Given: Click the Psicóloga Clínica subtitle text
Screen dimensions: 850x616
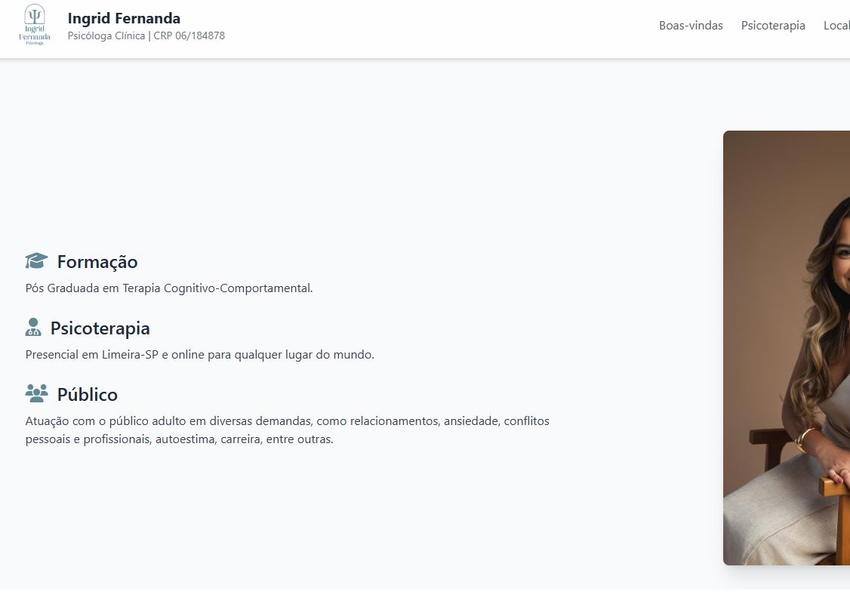Looking at the screenshot, I should [106, 36].
